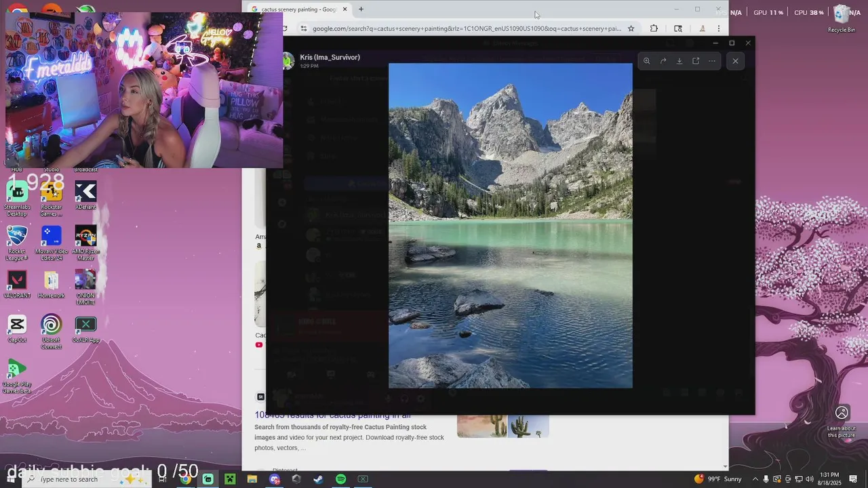Click the microphone tray icon

pos(766,479)
